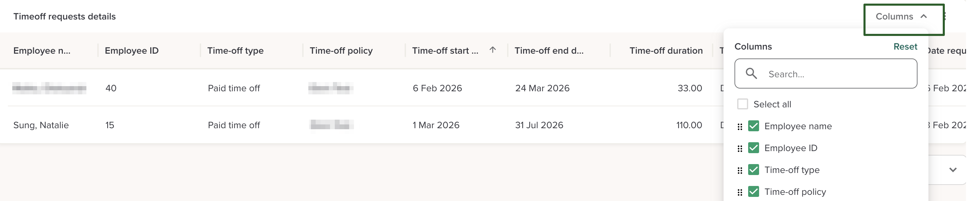Grab the drag handle beside Employee ID

tap(740, 148)
